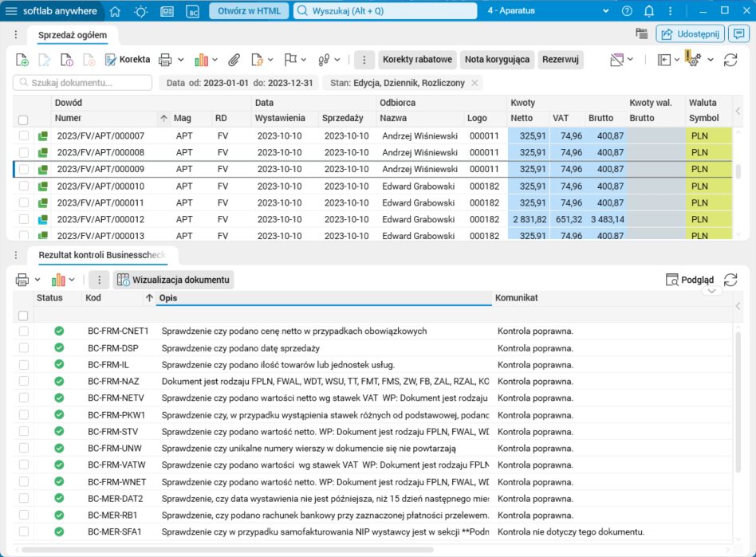
Task: Expand the flag marker dropdown arrow
Action: click(305, 60)
